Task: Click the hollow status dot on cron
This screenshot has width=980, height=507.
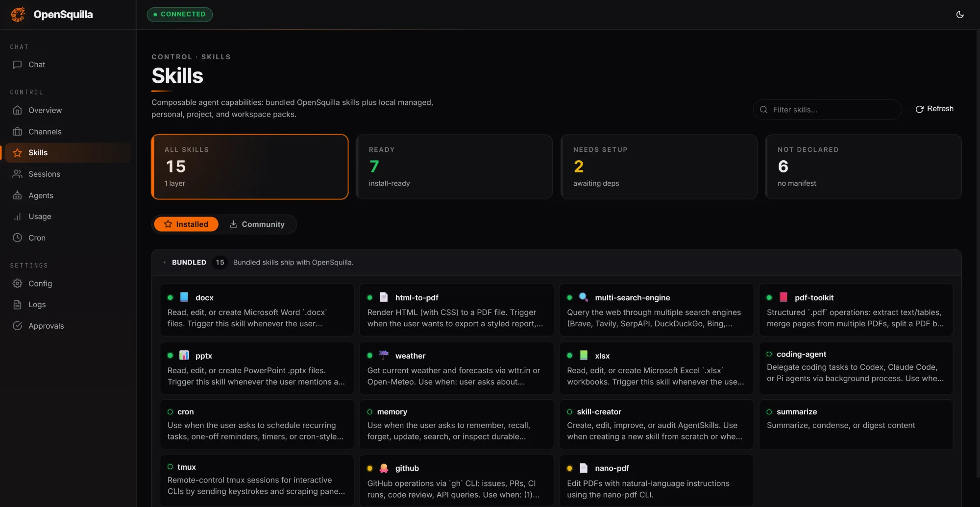Action: point(170,412)
